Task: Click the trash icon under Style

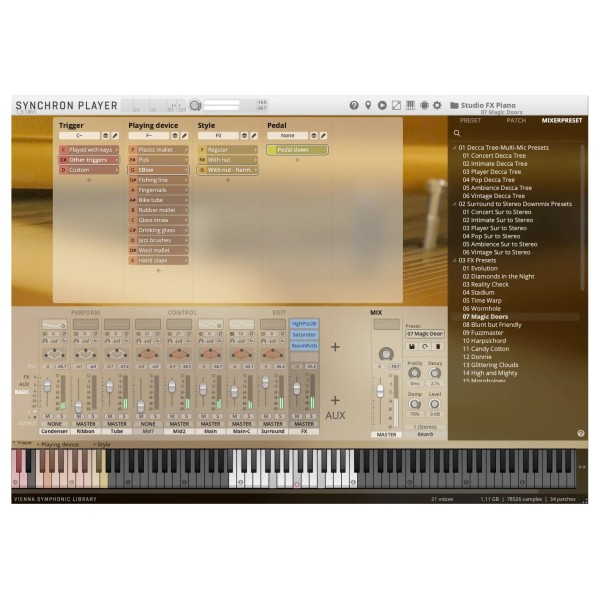Action: tap(244, 135)
